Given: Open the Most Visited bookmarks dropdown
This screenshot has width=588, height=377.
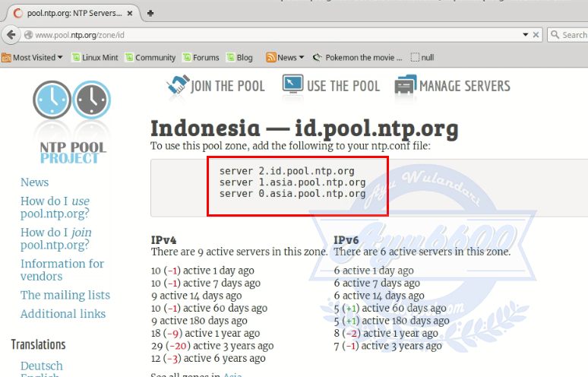Looking at the screenshot, I should (x=32, y=58).
